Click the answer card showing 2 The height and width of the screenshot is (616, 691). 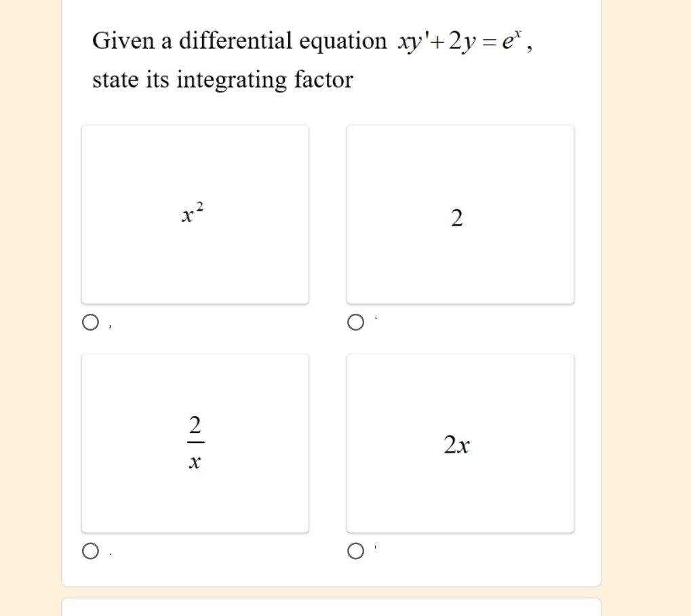pyautogui.click(x=460, y=258)
